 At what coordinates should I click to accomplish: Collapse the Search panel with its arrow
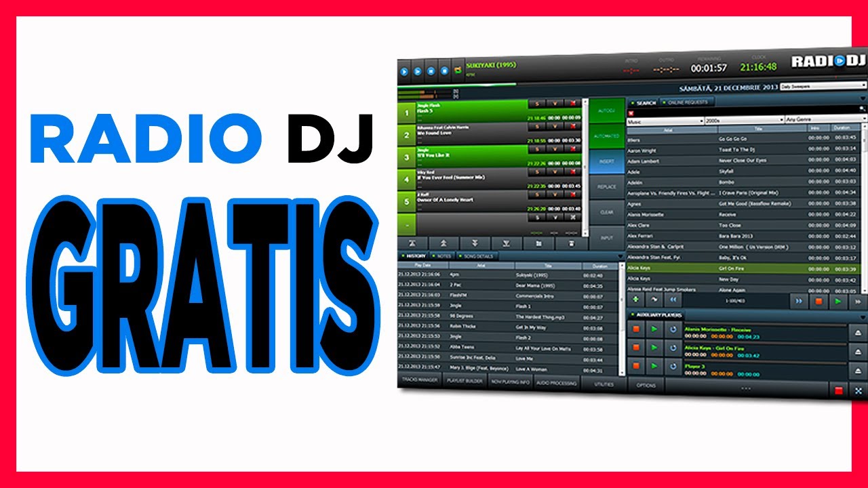click(x=863, y=99)
